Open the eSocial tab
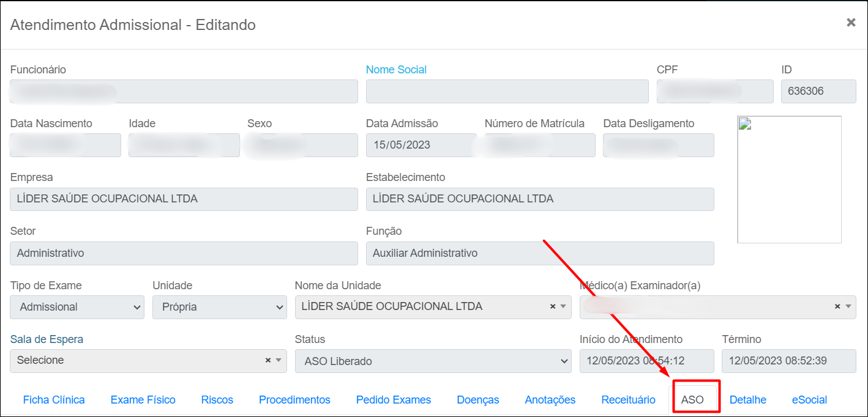This screenshot has height=417, width=868. pos(809,400)
